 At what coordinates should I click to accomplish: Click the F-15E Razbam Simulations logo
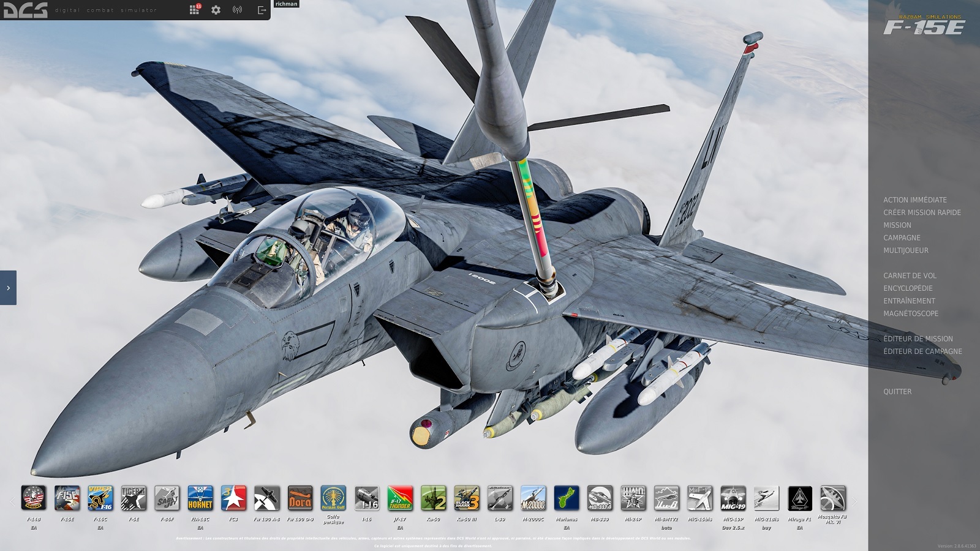pos(924,25)
